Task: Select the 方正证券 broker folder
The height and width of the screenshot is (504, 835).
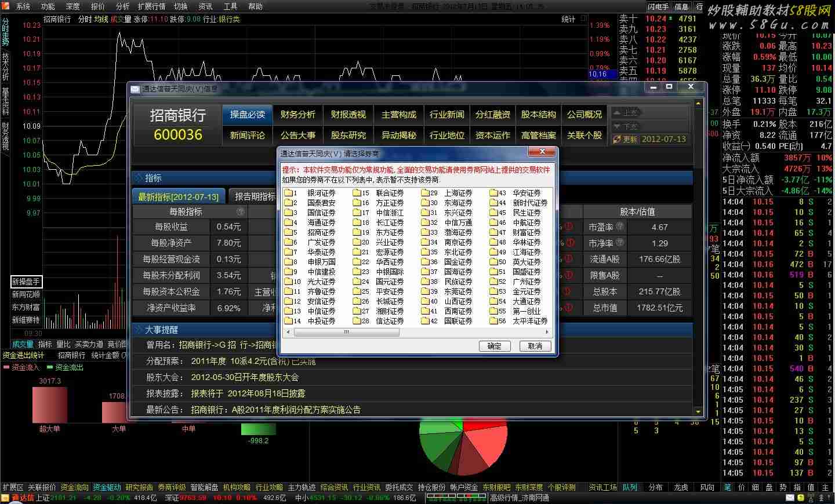Action: [x=379, y=203]
